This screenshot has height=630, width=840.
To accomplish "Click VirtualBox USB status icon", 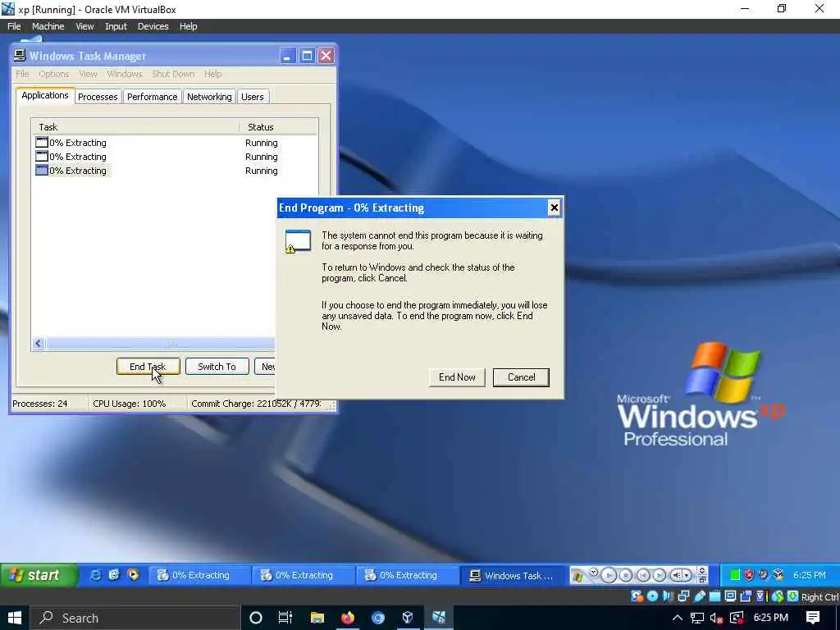I will [700, 596].
